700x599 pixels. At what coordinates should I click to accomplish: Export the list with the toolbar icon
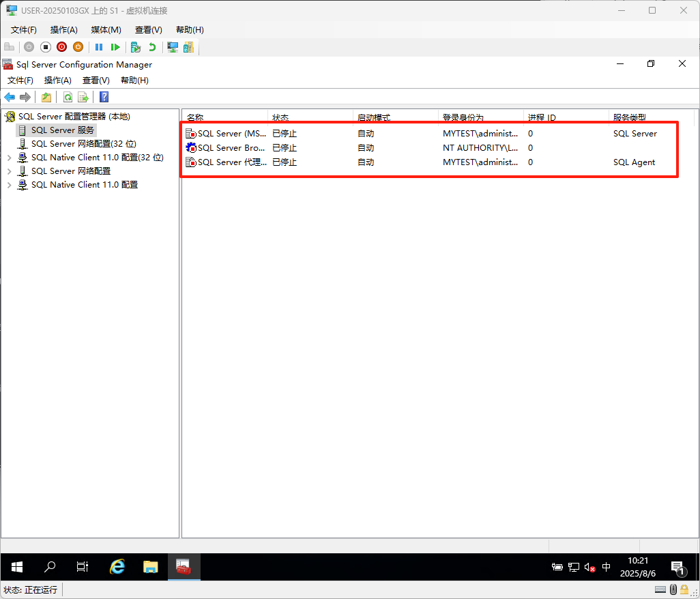83,97
